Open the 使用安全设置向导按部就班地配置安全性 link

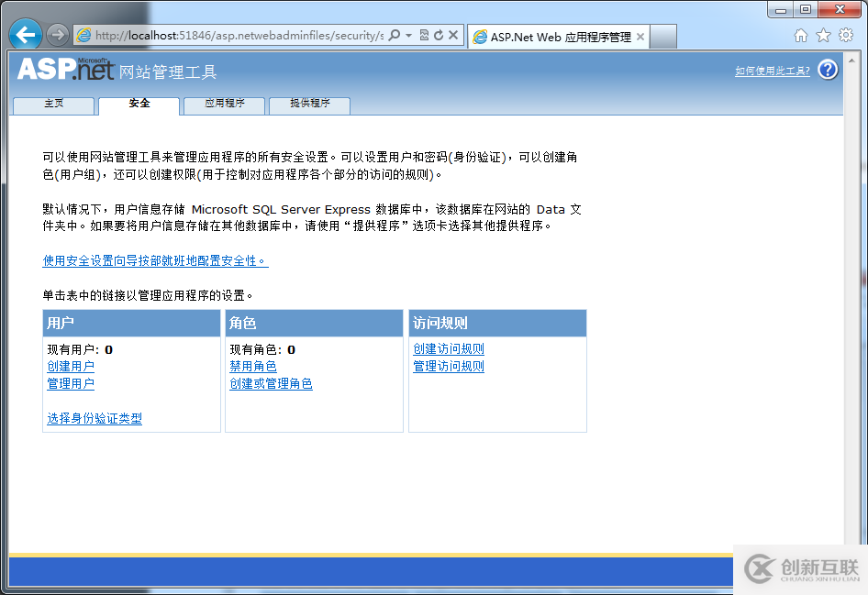(x=156, y=260)
